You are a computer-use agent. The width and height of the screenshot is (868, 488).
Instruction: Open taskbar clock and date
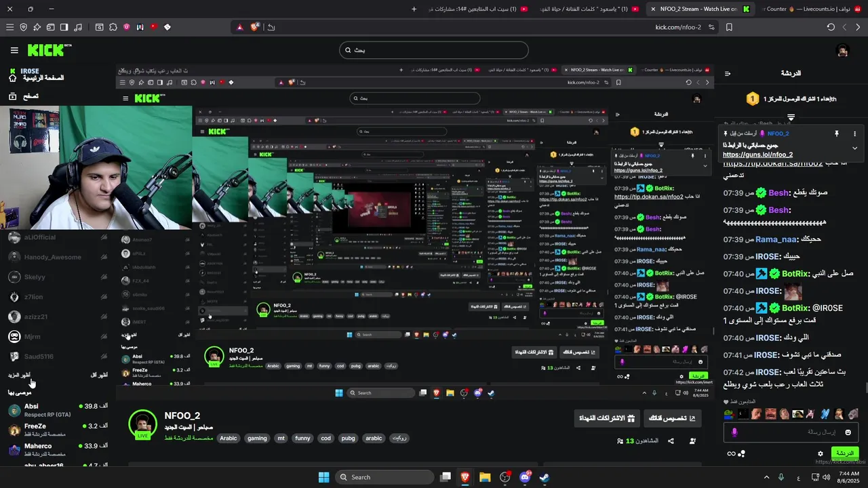click(849, 477)
